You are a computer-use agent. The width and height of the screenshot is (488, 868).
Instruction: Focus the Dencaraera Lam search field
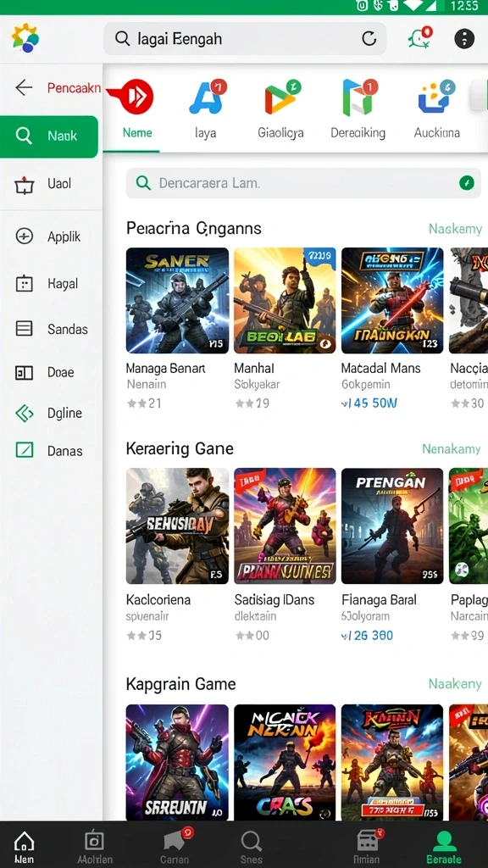pos(303,183)
